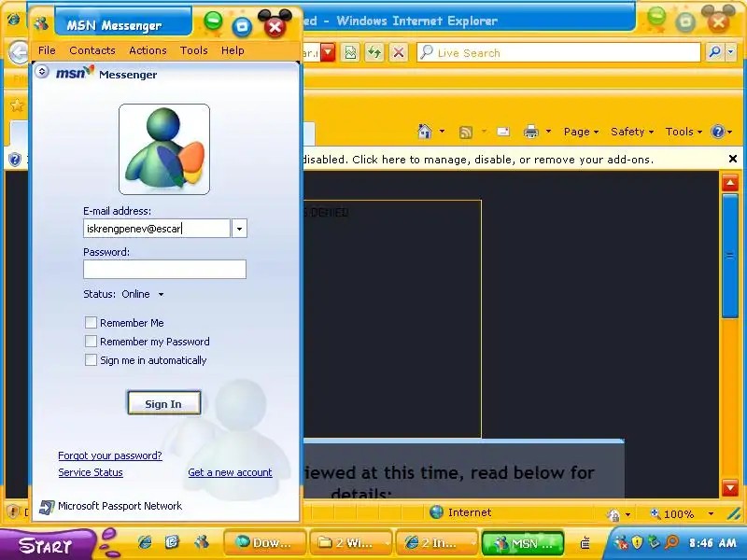Viewport: 747px width, 560px height.
Task: Collapse the MSN Messenger header chevron button
Action: [x=42, y=72]
